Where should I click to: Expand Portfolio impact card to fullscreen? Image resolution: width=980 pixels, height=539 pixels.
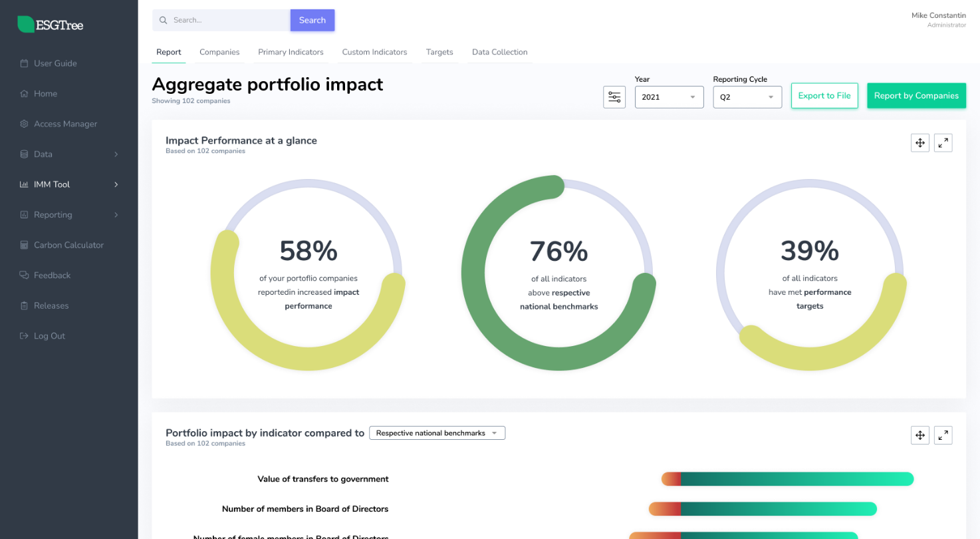coord(943,435)
